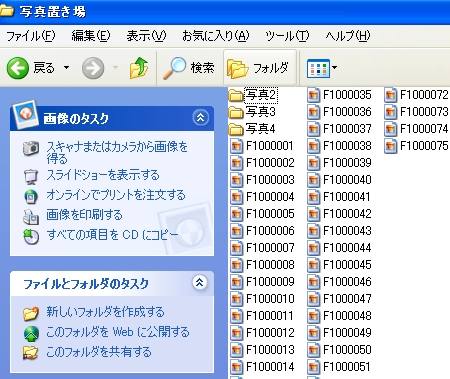This screenshot has width=450, height=379.
Task: Select image file icon F1000001
Action: pos(236,146)
